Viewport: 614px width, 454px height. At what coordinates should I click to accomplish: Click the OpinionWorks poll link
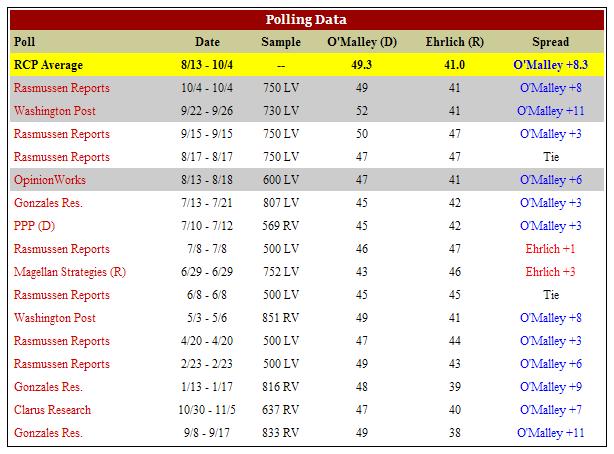point(50,180)
